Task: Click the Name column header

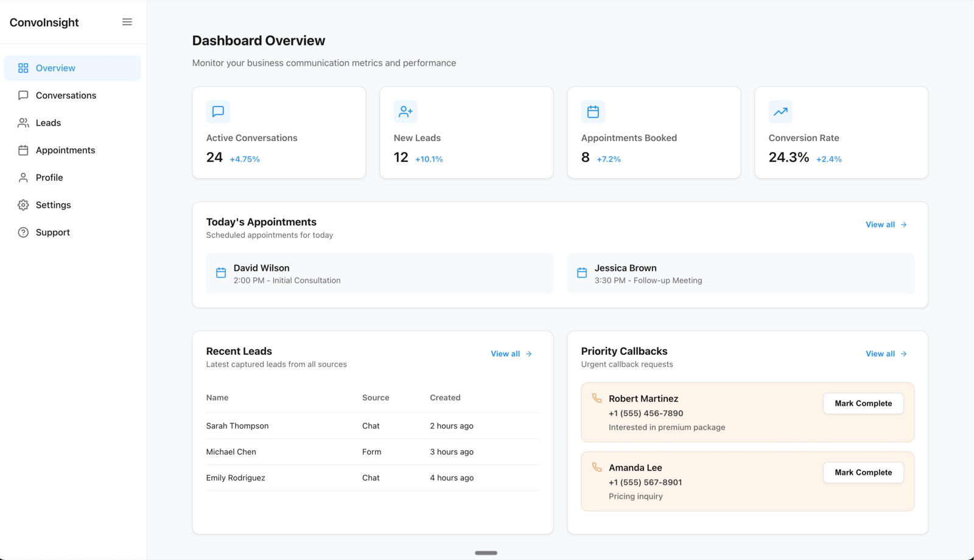Action: (x=217, y=397)
